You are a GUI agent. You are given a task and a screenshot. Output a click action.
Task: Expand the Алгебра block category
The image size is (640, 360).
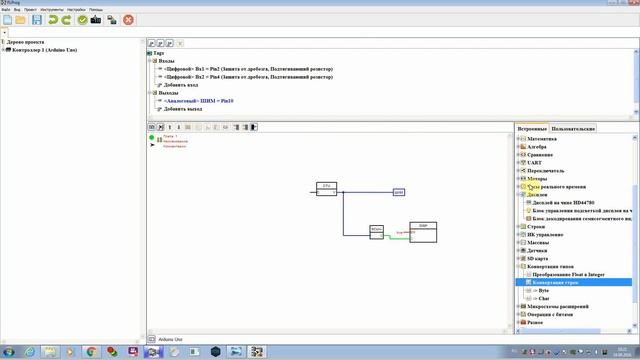tap(518, 147)
